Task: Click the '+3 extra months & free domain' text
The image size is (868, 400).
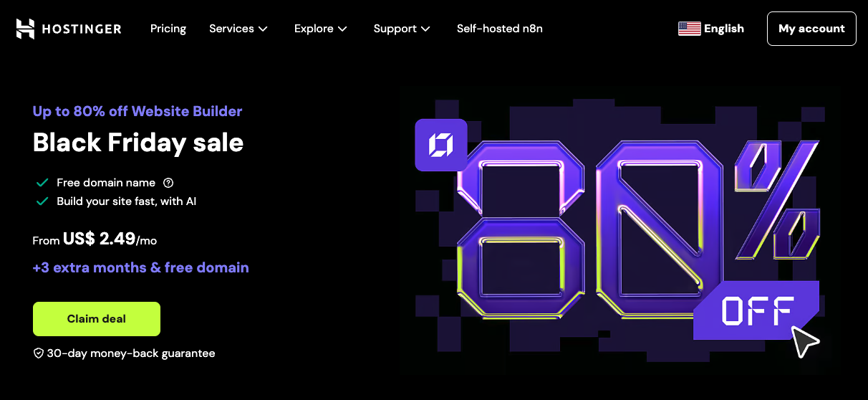Action: coord(141,267)
